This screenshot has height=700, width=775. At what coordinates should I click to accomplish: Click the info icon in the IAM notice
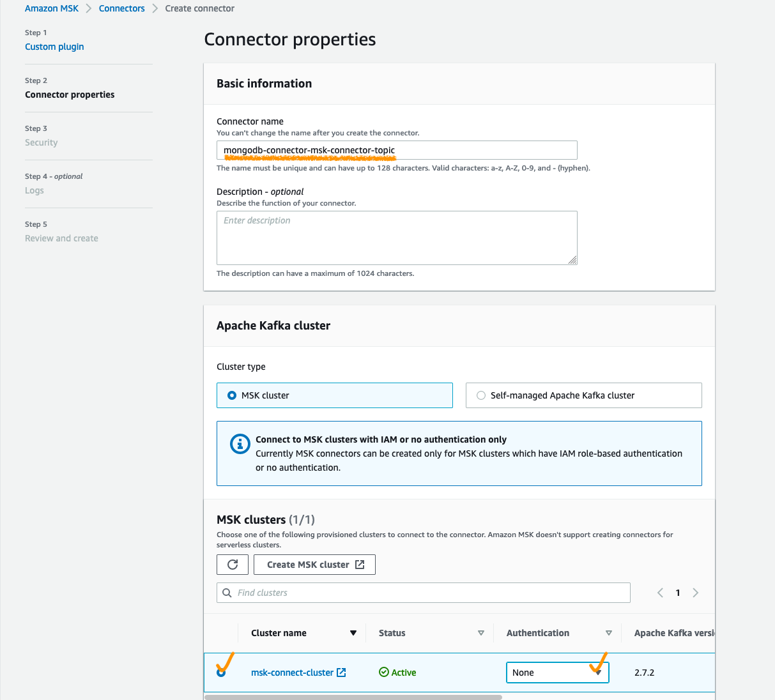click(240, 444)
